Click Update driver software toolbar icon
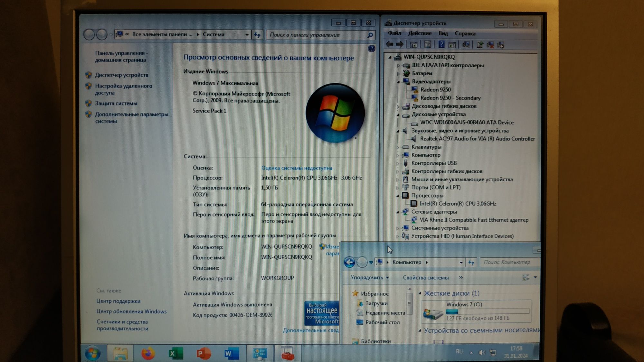 point(480,45)
